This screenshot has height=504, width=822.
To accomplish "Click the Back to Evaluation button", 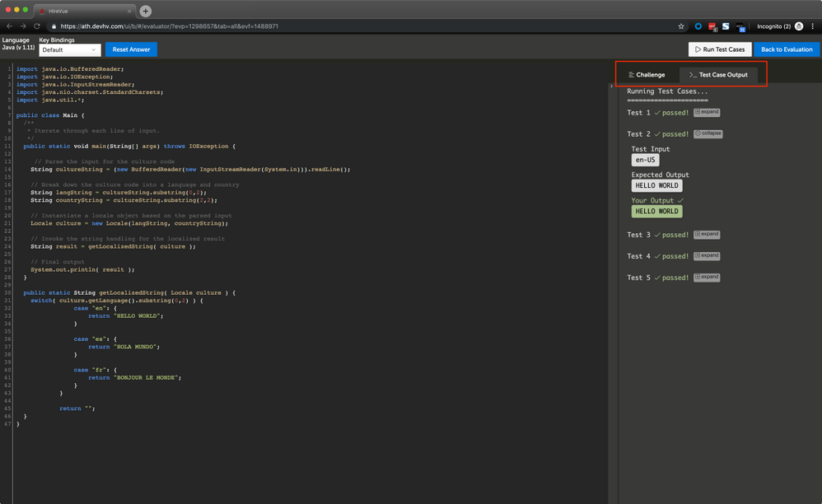I will point(786,49).
